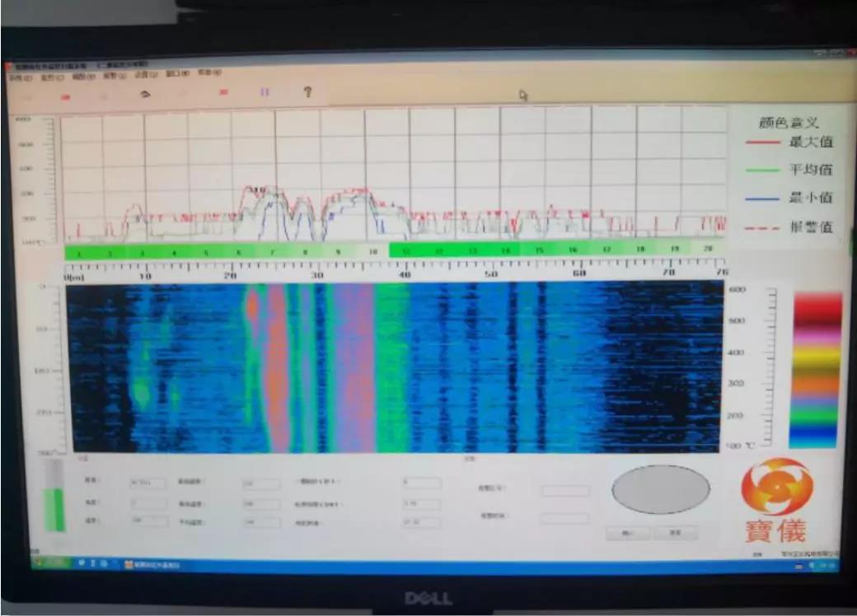Click the black icon between the red toolbar icons

[145, 93]
